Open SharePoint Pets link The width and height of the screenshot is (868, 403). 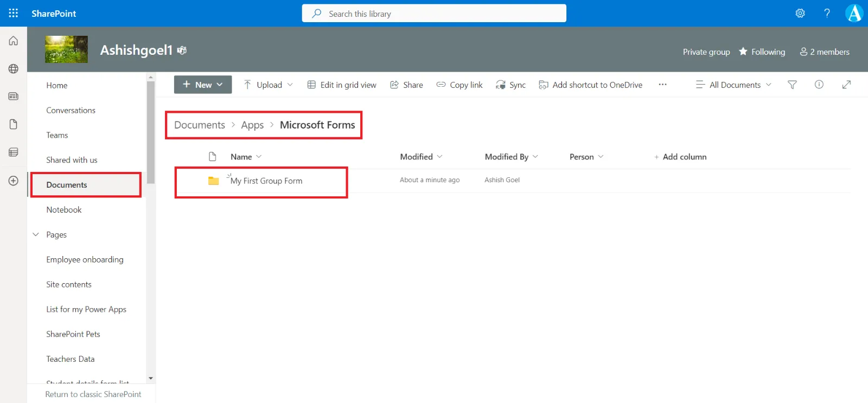pyautogui.click(x=73, y=334)
